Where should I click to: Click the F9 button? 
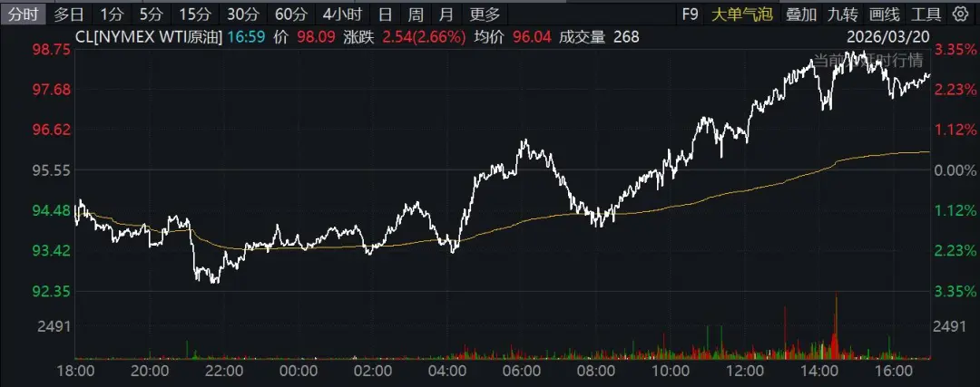(x=691, y=14)
